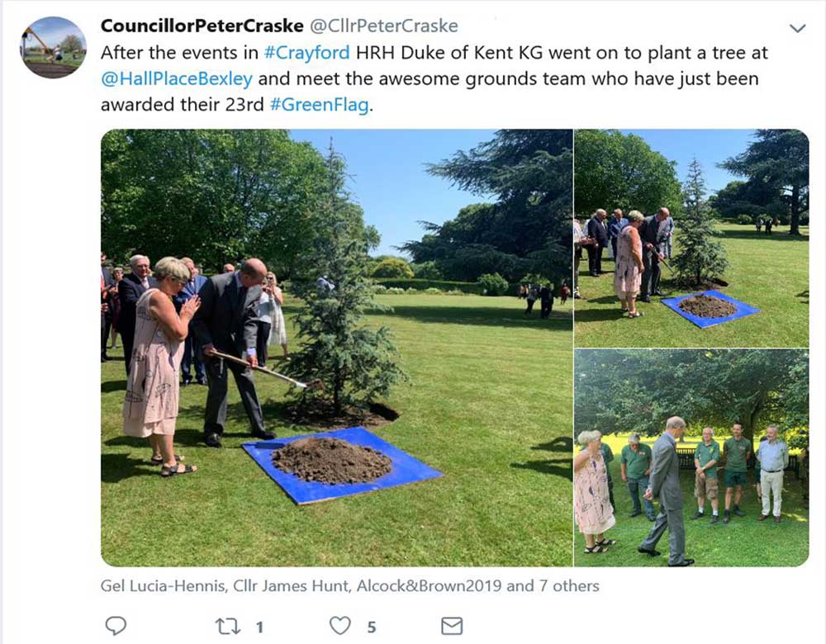Click the @CllrPeterCraske handle
Viewport: 826px width, 644px height.
[383, 26]
